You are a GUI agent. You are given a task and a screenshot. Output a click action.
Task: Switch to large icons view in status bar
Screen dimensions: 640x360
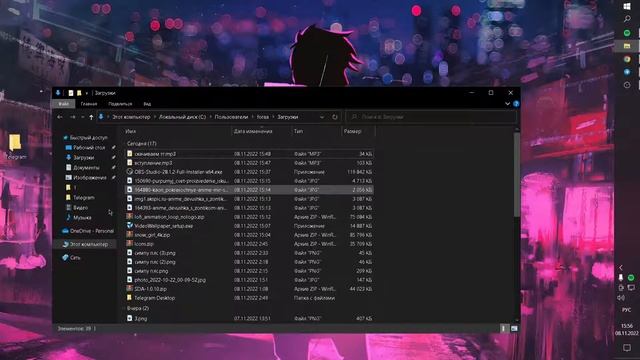pos(514,329)
